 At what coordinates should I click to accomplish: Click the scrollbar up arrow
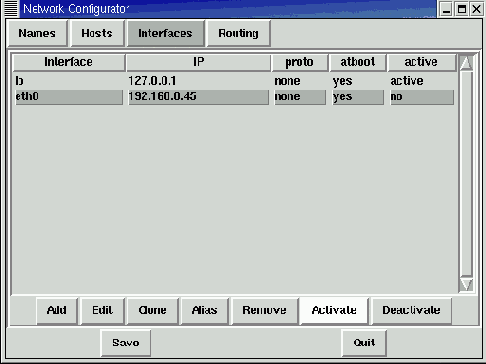(x=466, y=62)
